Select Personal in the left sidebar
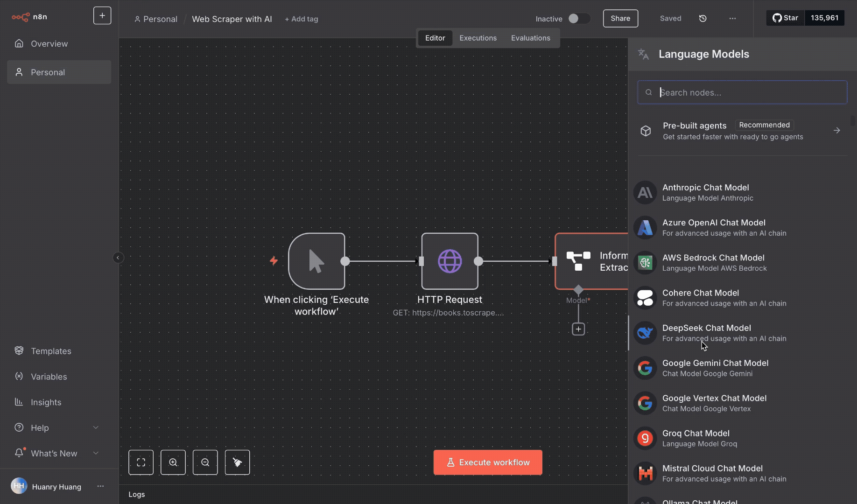 point(59,72)
